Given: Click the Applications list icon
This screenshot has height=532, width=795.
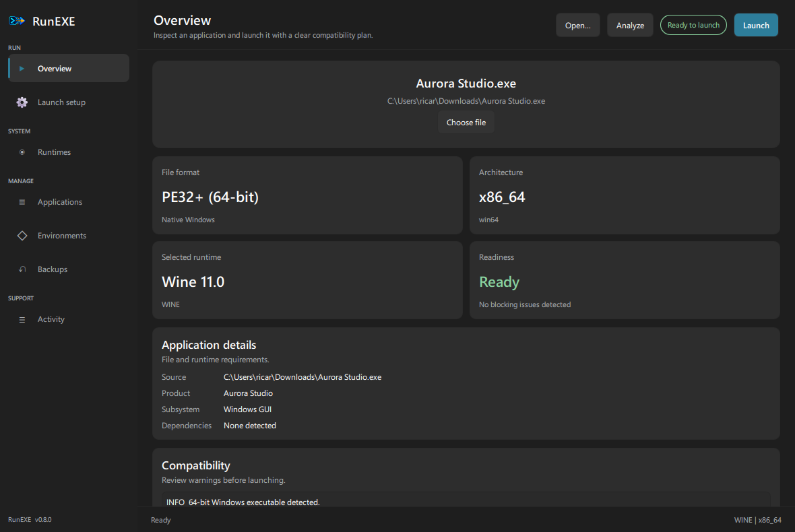Looking at the screenshot, I should pos(22,202).
